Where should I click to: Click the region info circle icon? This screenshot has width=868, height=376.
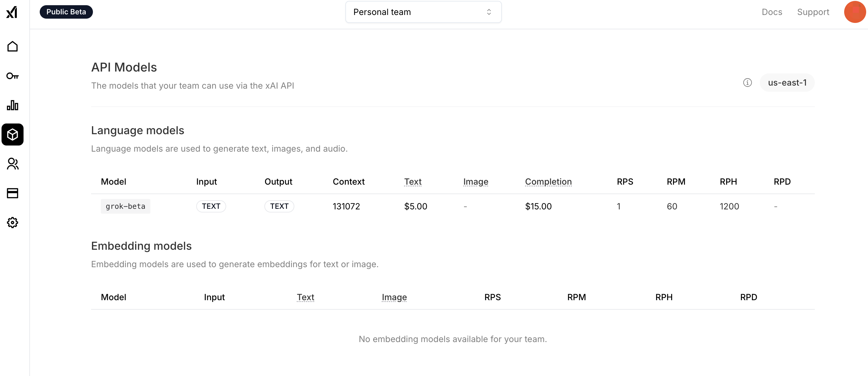tap(747, 83)
